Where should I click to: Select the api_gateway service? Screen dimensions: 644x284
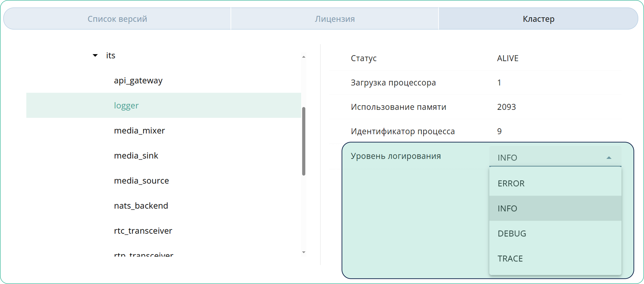[x=138, y=80]
